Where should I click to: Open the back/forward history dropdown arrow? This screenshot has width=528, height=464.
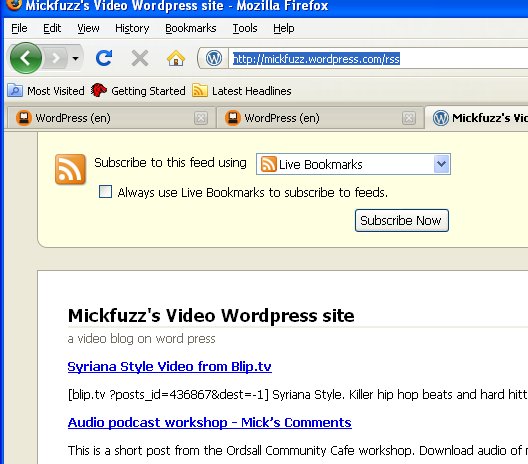pyautogui.click(x=75, y=59)
